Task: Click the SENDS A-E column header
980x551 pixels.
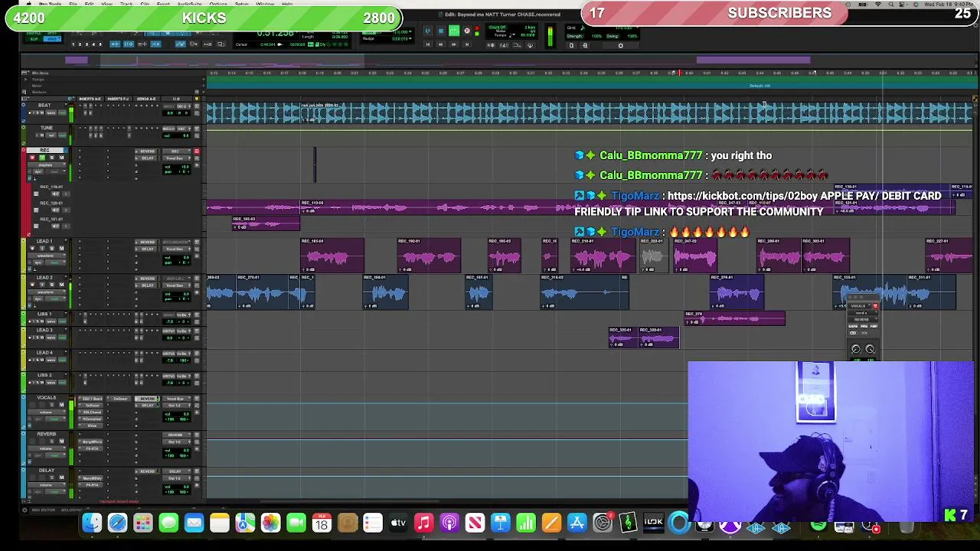Action: (146, 99)
